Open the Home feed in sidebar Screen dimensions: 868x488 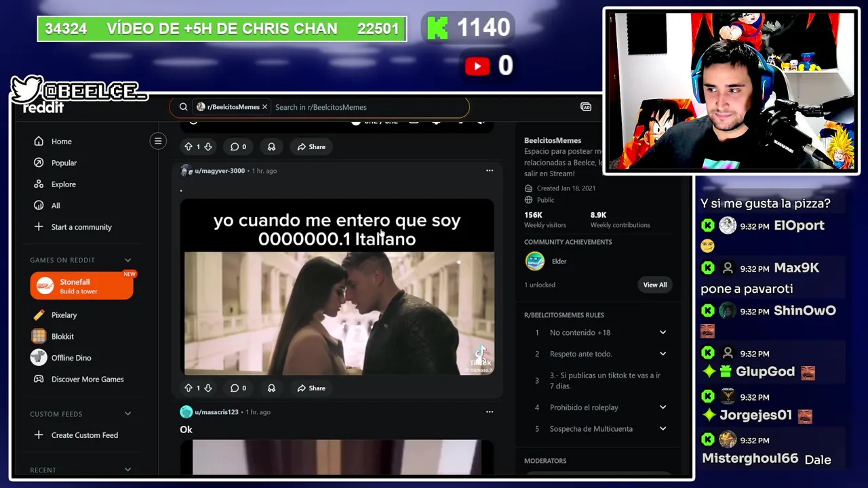[62, 142]
